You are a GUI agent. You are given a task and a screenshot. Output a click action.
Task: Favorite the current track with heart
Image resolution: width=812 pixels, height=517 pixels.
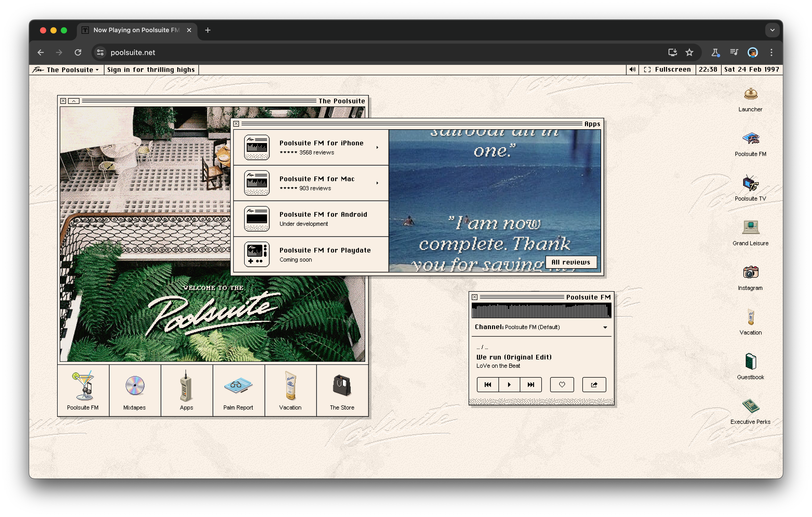562,385
